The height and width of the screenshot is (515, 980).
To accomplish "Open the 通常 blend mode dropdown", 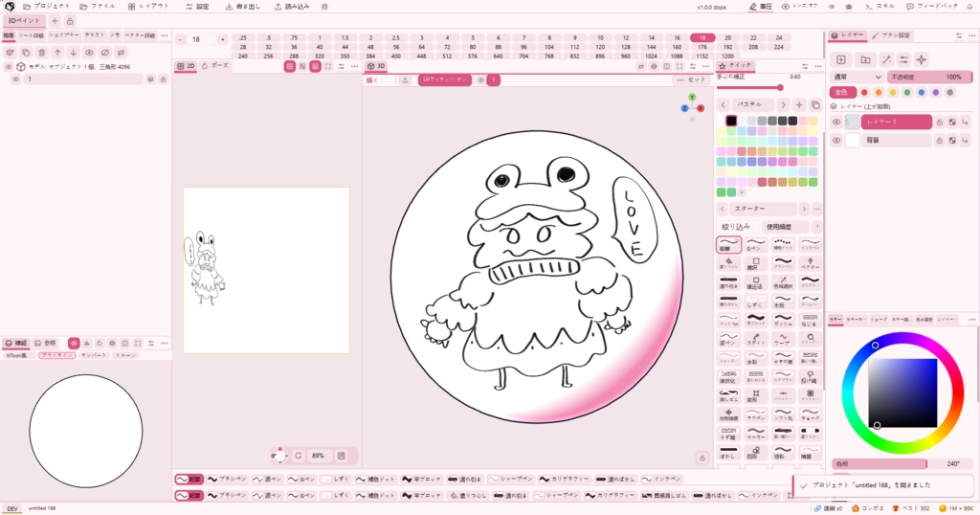I will coord(857,77).
